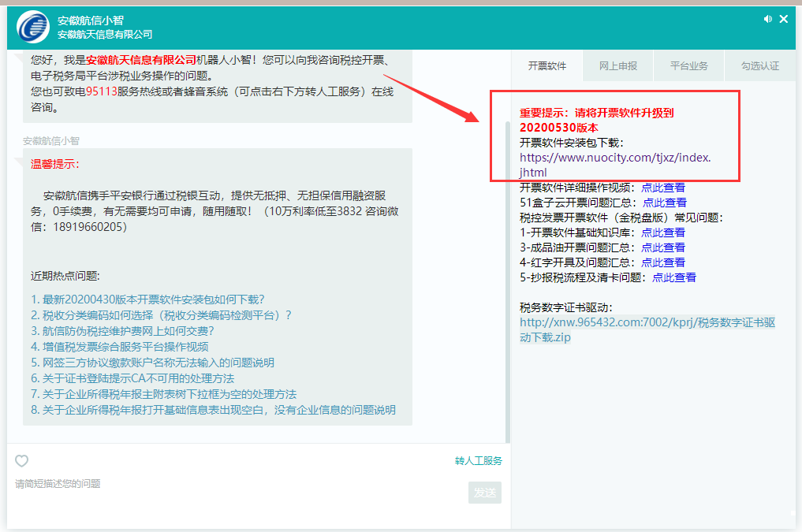Click the red 安徽航天信息有限公司 text in greeting
Image resolution: width=802 pixels, height=532 pixels.
(x=141, y=61)
